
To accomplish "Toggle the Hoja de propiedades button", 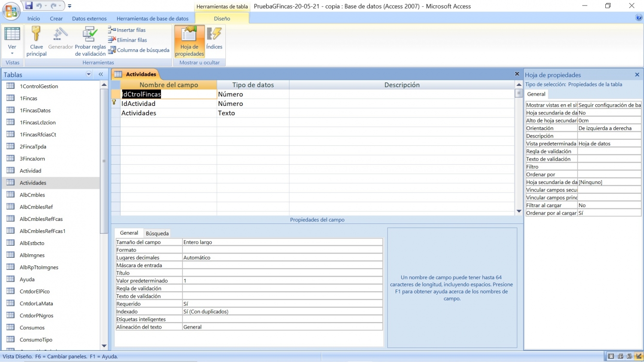I will click(x=189, y=41).
